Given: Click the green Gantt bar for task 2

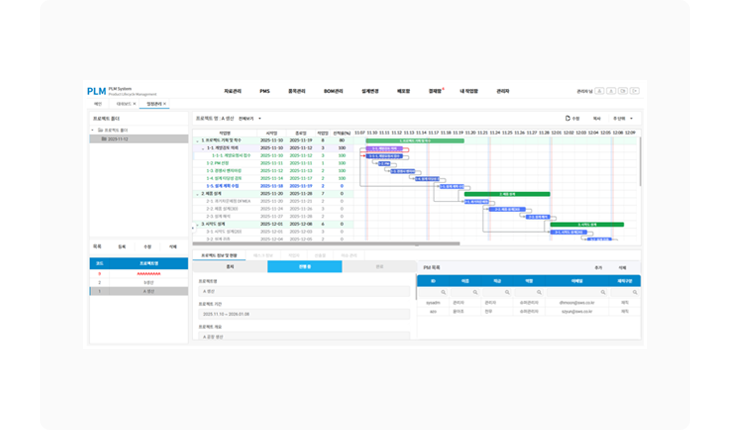Looking at the screenshot, I should [507, 194].
